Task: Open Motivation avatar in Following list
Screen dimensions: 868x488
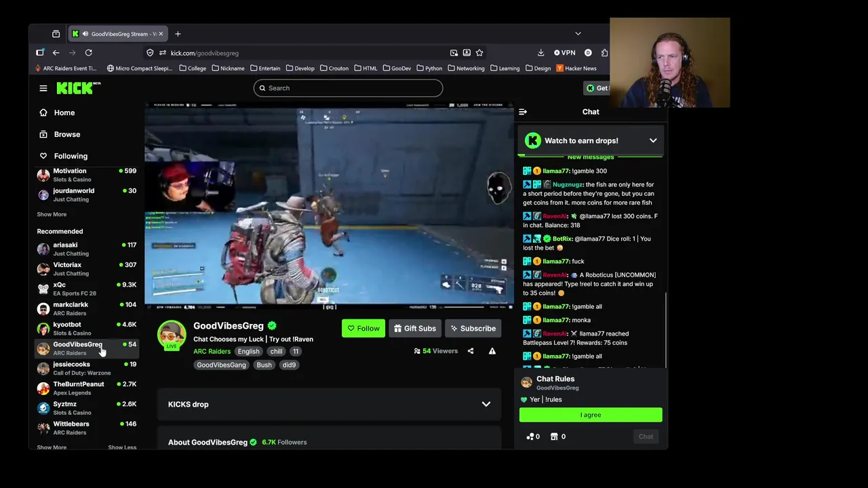Action: pos(43,176)
